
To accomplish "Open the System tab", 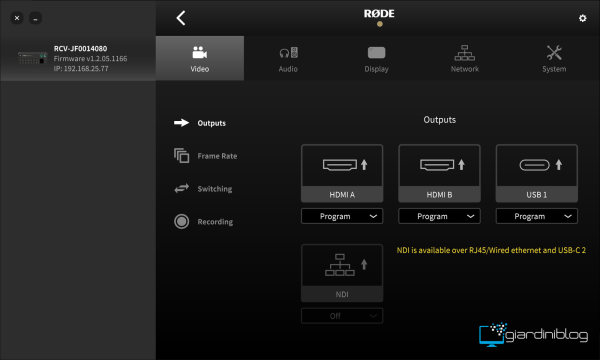I will 554,58.
